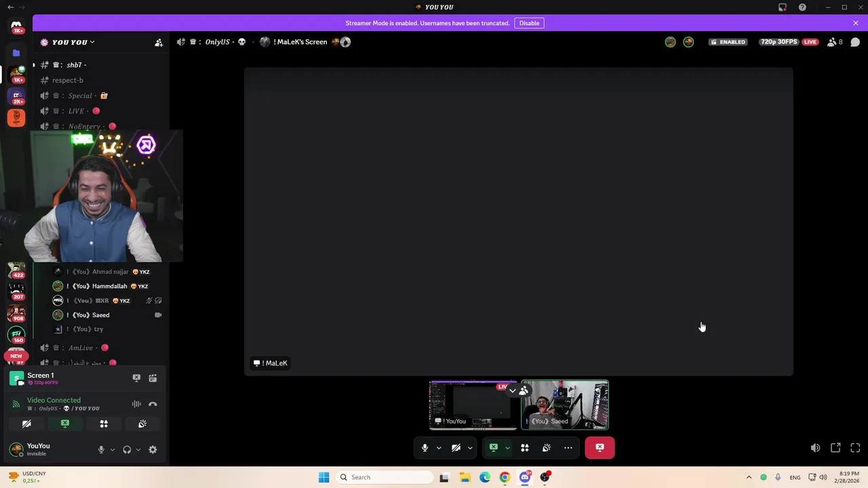Select voice member Hammdallah
868x488 pixels.
click(108, 286)
